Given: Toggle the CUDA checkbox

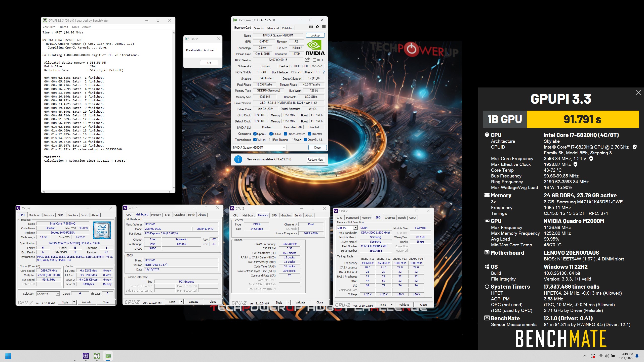Looking at the screenshot, I should (271, 134).
